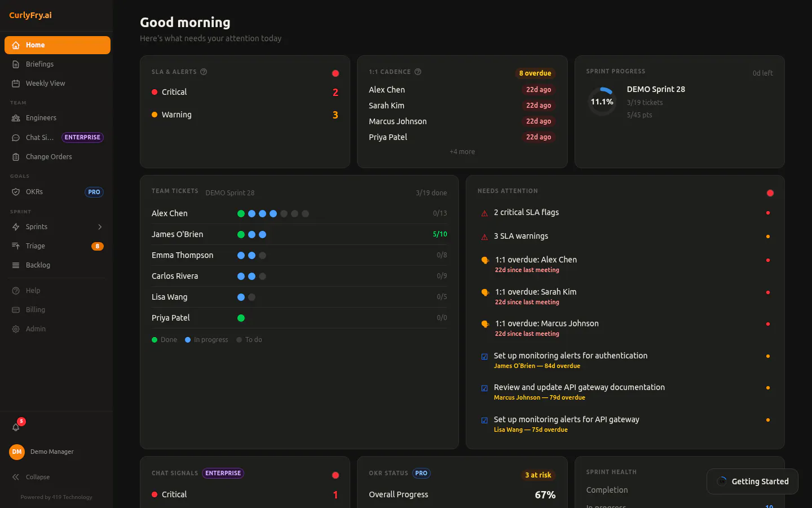
Task: Click Alex Chen's ticket status dots
Action: pos(273,214)
